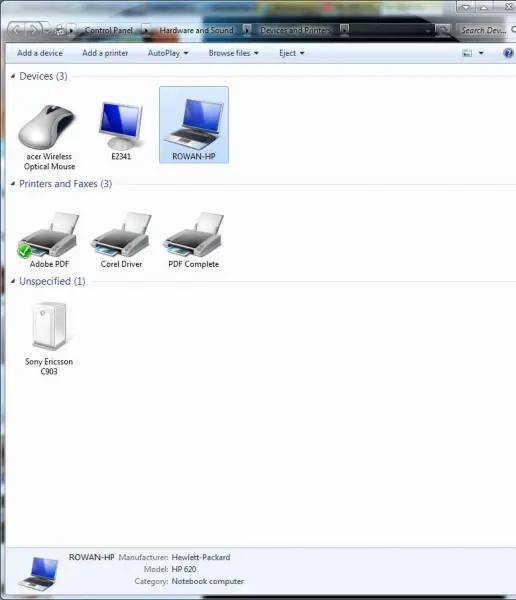Open the AutoPlay dropdown menu
Viewport: 516px width, 600px height.
coord(168,53)
